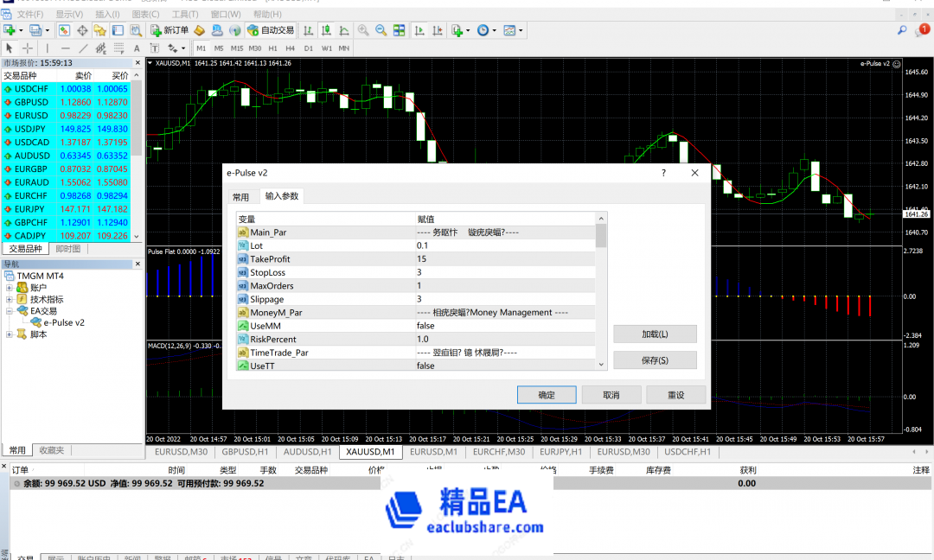The height and width of the screenshot is (560, 934).
Task: Select the text label tool
Action: [154, 48]
